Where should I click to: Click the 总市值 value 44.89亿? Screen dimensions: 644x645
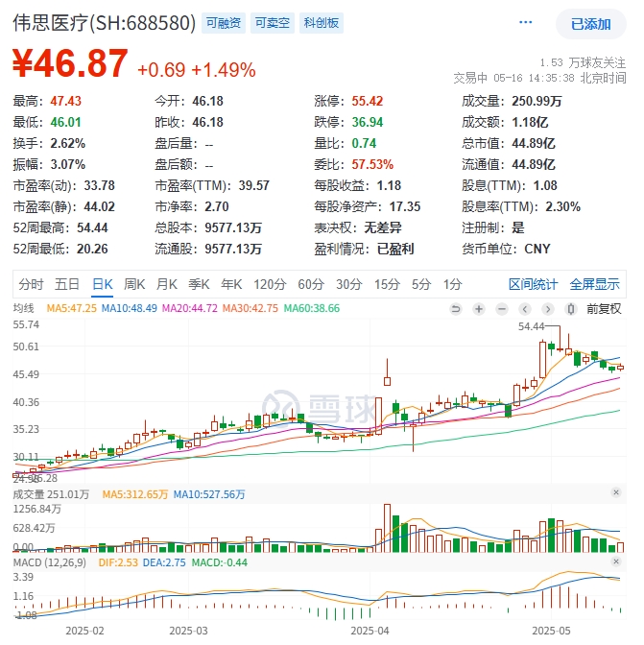click(534, 143)
